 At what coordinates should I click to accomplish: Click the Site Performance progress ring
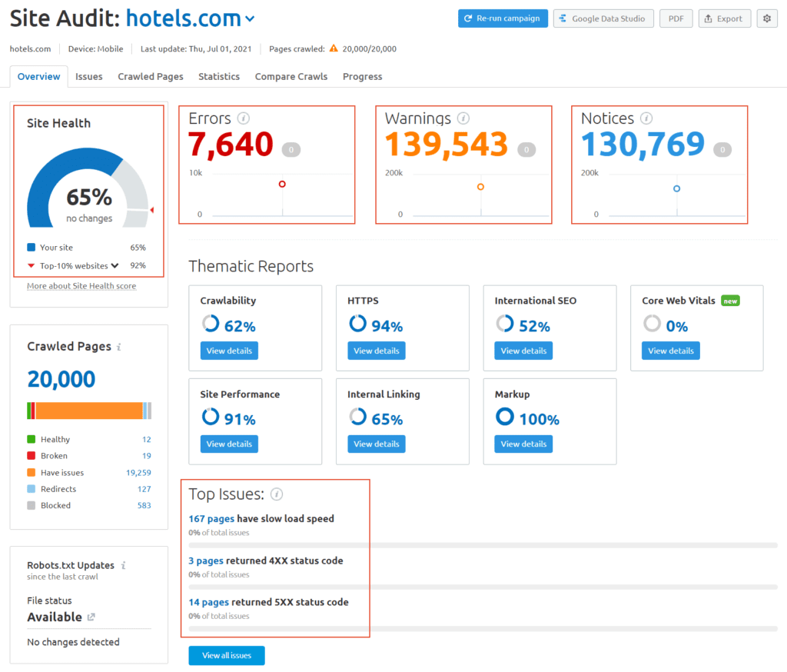click(211, 417)
